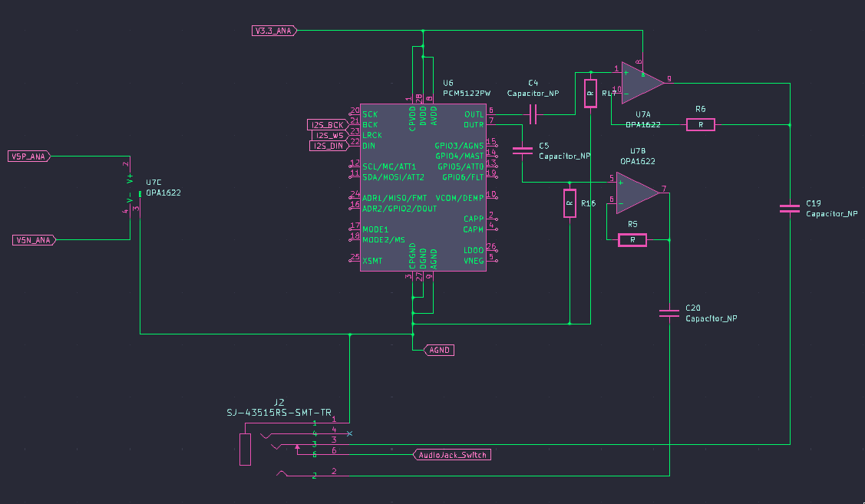Select the AGND label
Screen dimensions: 865x504
click(x=439, y=350)
